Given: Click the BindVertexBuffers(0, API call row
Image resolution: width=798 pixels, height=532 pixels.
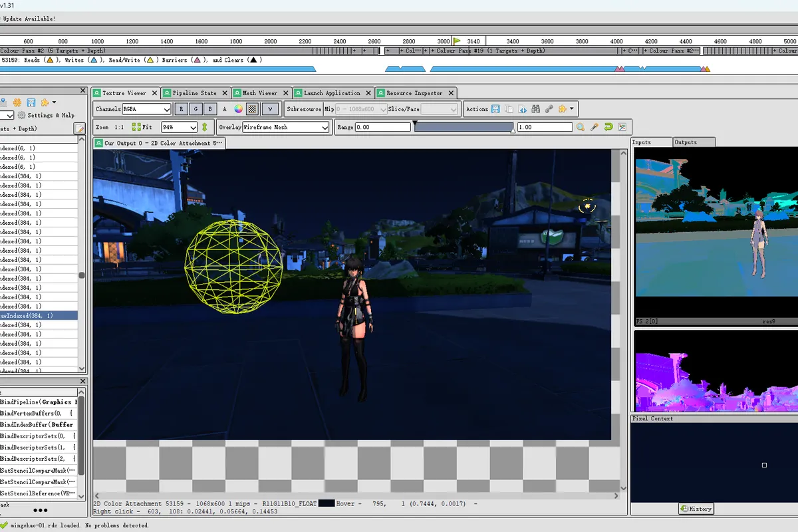Looking at the screenshot, I should click(39, 413).
